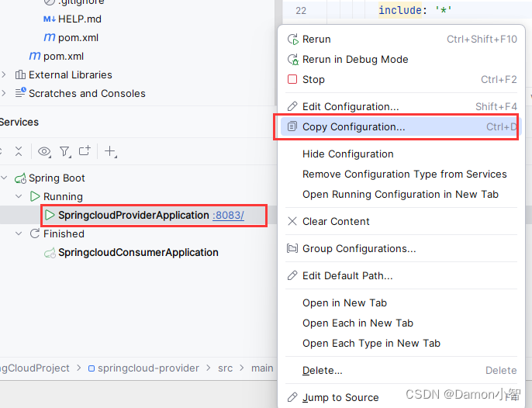The width and height of the screenshot is (532, 408).
Task: Click the Add Service plus icon
Action: (111, 151)
